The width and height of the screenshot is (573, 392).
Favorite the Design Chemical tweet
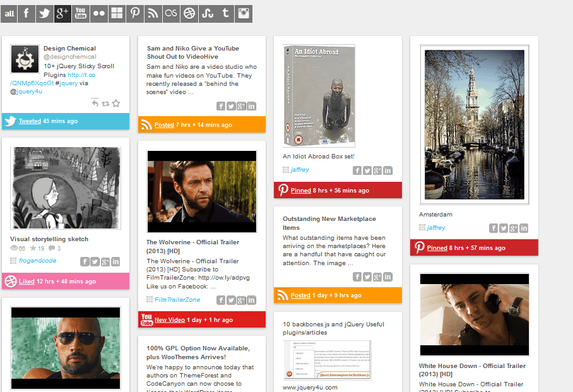click(116, 104)
